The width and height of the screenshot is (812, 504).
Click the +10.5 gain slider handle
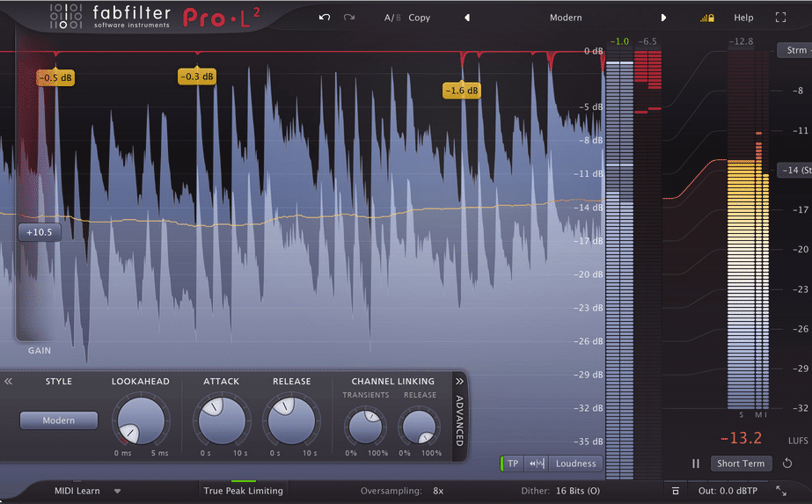click(40, 233)
